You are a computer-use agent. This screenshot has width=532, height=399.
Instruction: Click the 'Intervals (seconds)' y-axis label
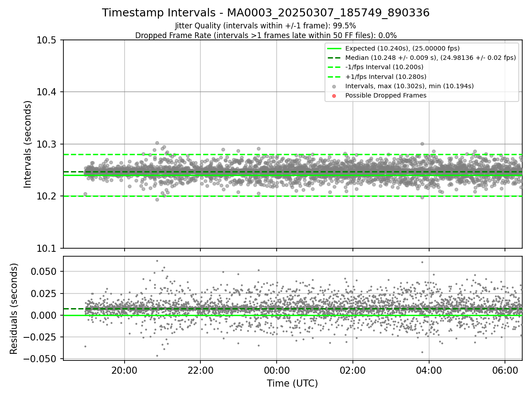pyautogui.click(x=28, y=144)
